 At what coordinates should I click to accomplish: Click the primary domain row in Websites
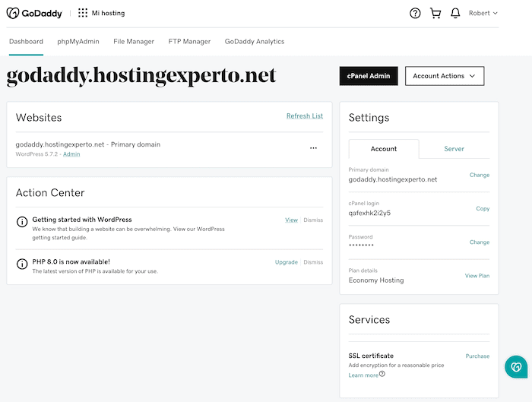click(169, 149)
